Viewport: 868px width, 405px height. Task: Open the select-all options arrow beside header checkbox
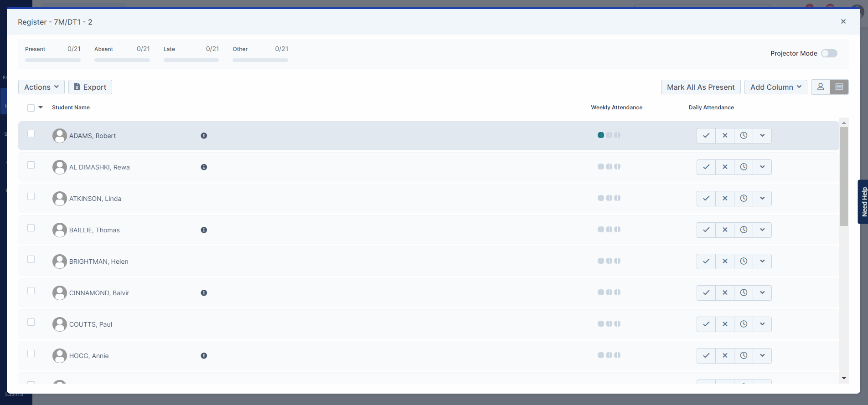click(41, 108)
